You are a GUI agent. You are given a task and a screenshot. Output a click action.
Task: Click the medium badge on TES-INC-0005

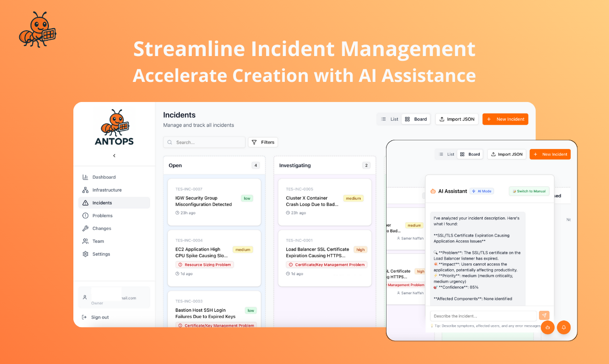pos(353,198)
